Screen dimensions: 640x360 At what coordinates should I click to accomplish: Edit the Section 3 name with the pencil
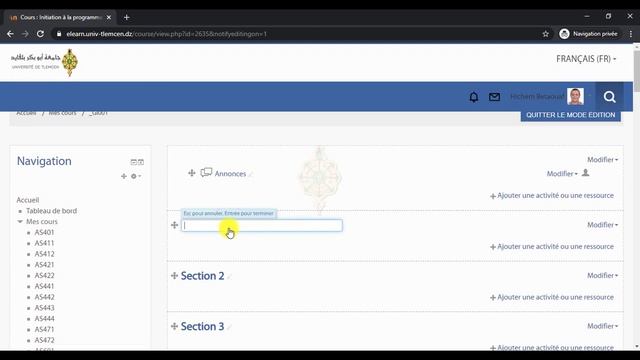click(x=229, y=328)
